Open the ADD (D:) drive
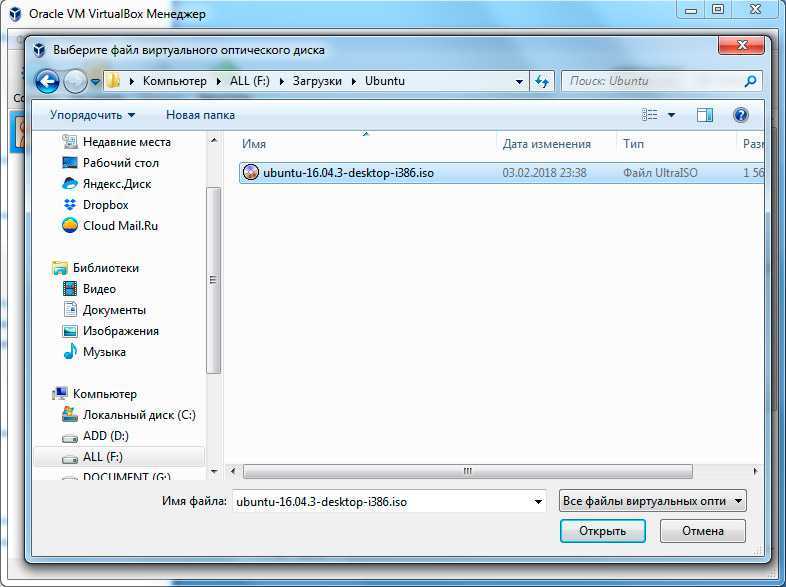 pos(105,436)
